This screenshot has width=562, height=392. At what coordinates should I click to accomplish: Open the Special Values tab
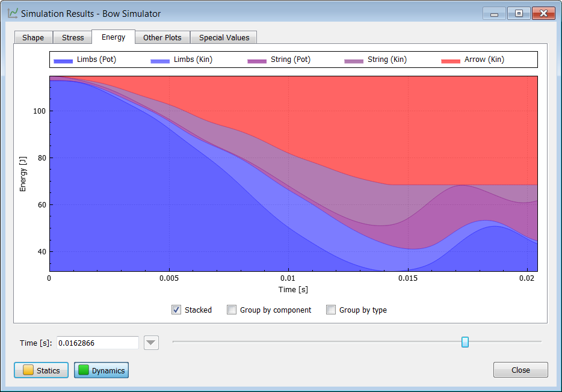pyautogui.click(x=224, y=38)
